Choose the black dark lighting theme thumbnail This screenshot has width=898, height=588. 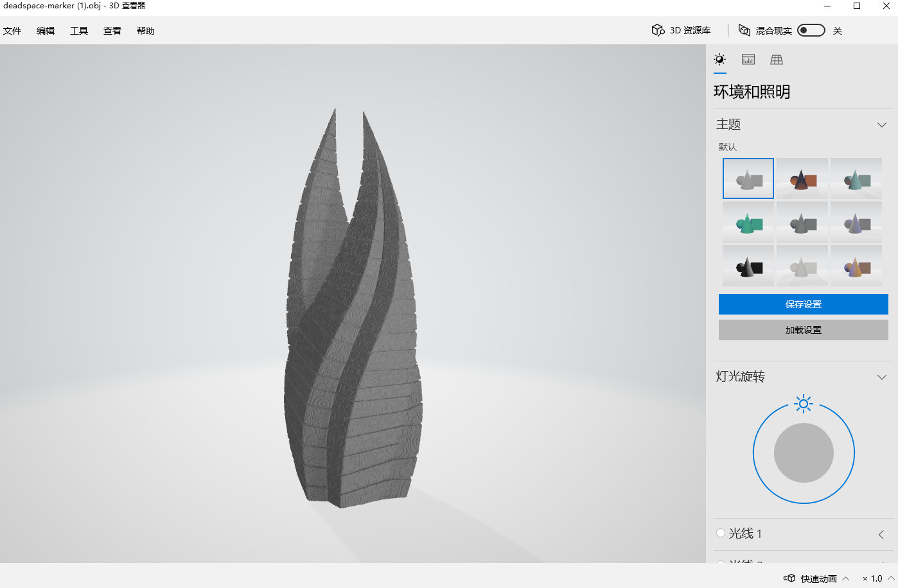point(748,266)
